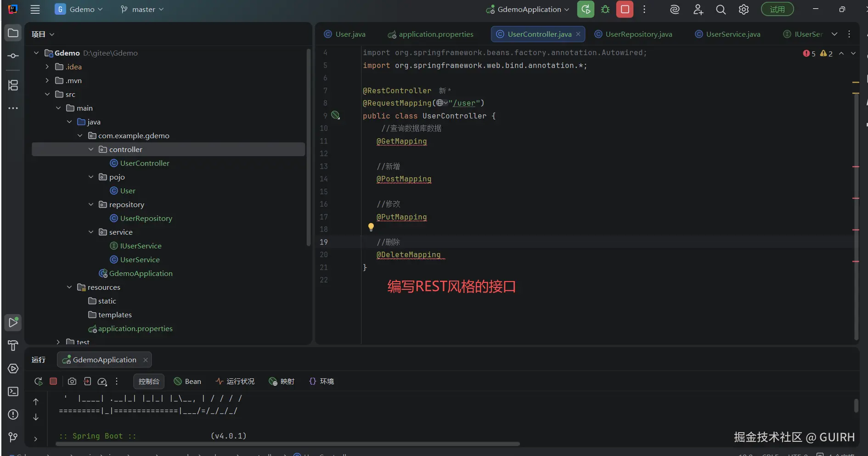Close the UserController.java tab
Screen dimensions: 868x456
tap(578, 34)
